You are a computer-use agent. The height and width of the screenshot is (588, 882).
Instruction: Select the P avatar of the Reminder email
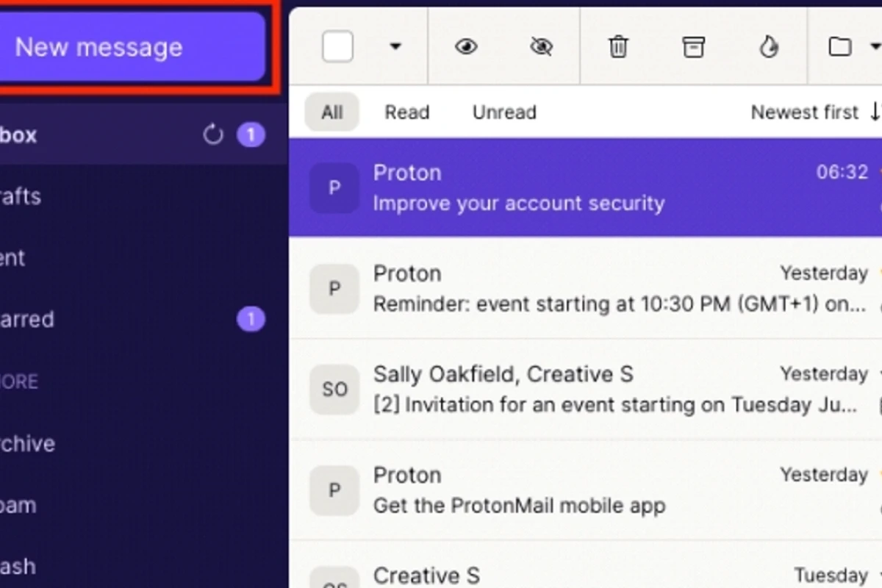(x=334, y=289)
